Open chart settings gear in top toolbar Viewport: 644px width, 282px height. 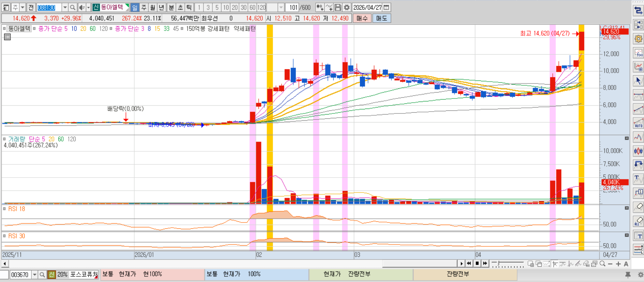pos(347,7)
